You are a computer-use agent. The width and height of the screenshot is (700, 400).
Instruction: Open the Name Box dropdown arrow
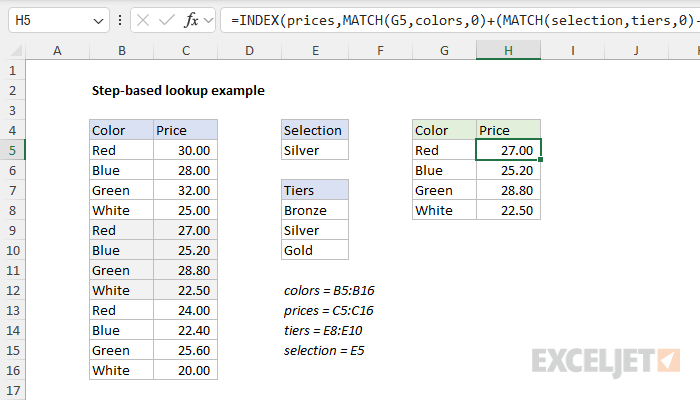coord(98,21)
